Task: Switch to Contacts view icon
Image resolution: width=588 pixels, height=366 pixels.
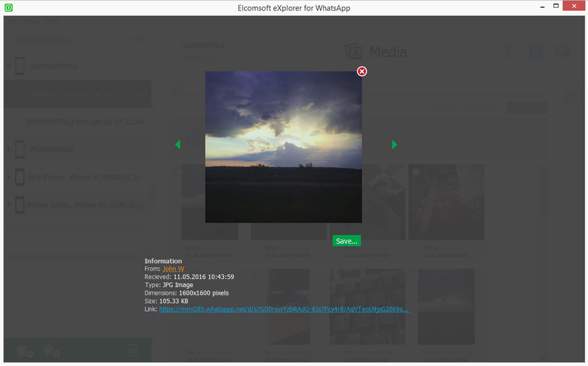Action: 535,52
